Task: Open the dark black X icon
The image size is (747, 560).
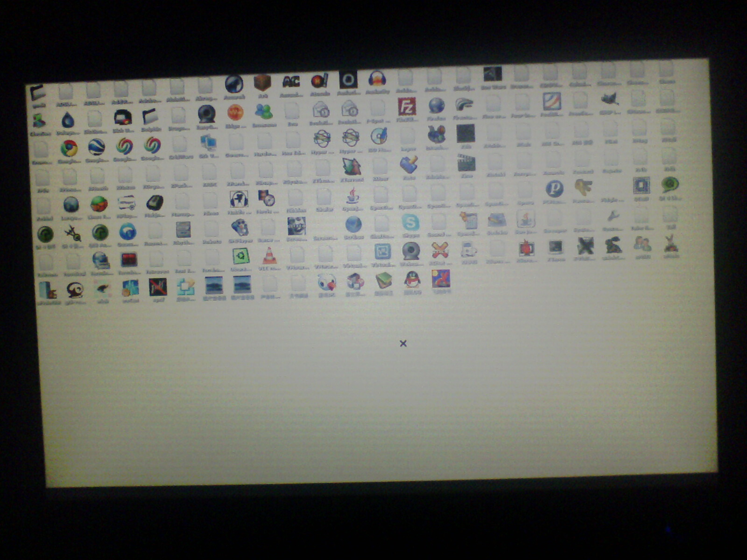Action: [585, 246]
